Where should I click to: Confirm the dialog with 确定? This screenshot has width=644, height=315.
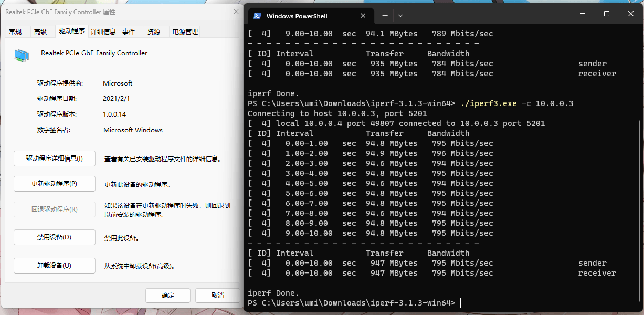tap(168, 296)
